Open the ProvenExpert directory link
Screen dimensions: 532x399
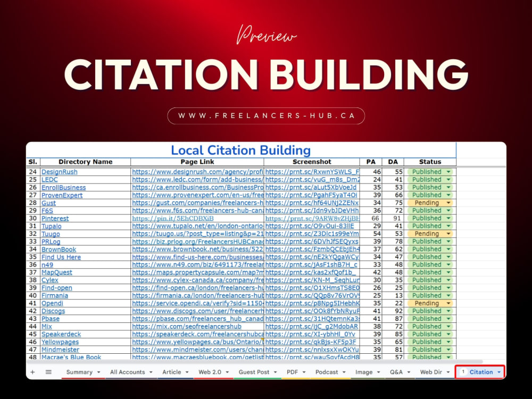point(62,195)
